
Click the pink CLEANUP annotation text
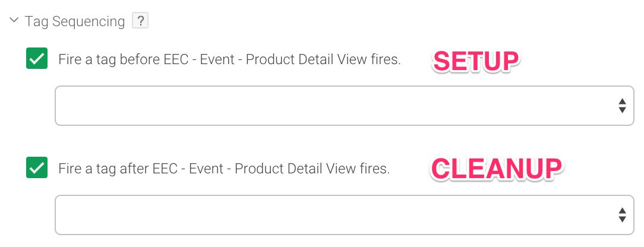(496, 169)
